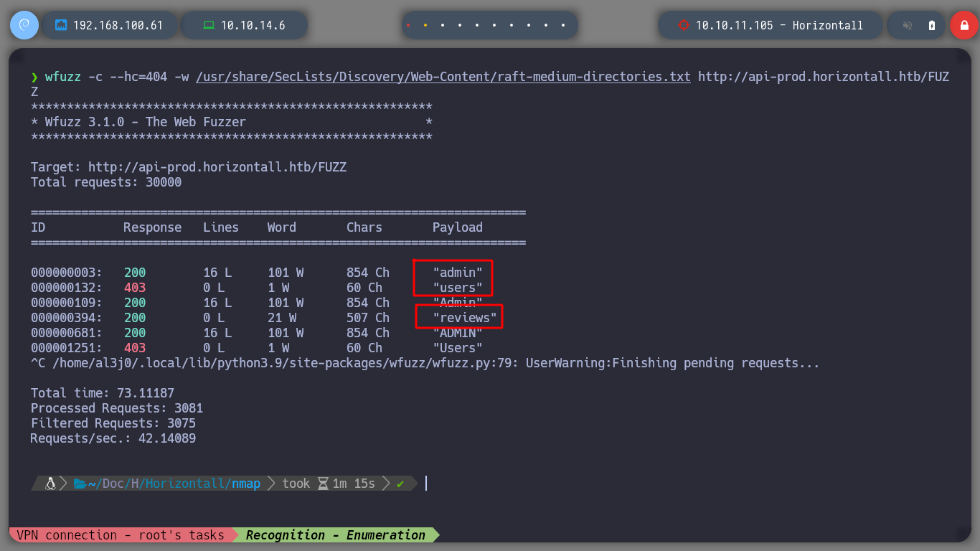The height and width of the screenshot is (551, 980).
Task: Click the "21 W" word count value
Action: pos(282,318)
